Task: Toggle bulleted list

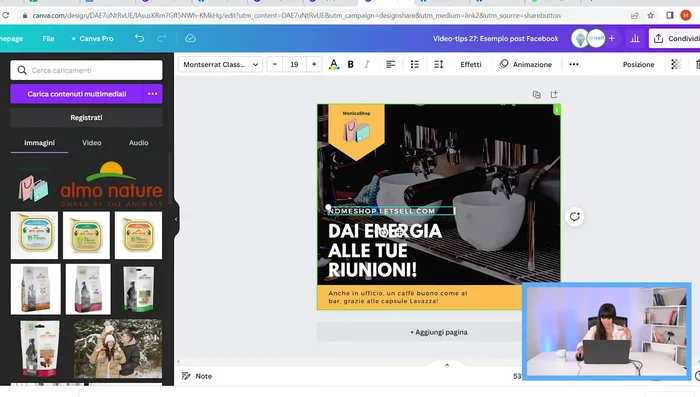Action: 415,64
